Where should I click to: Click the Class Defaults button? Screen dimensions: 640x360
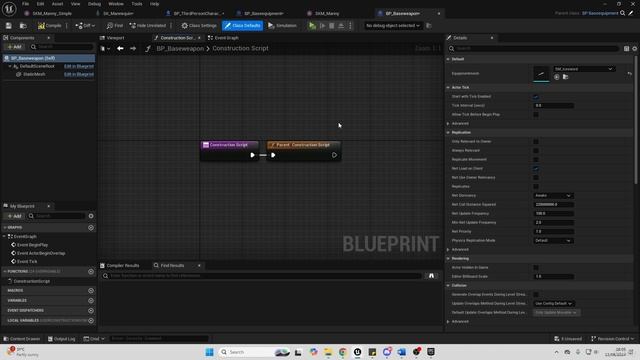coord(242,25)
